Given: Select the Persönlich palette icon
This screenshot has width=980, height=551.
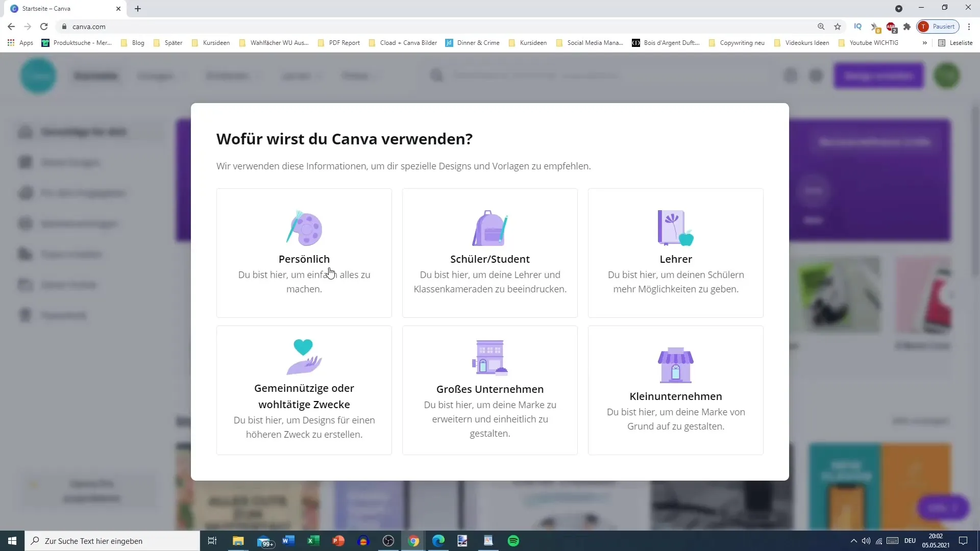Looking at the screenshot, I should [x=304, y=228].
